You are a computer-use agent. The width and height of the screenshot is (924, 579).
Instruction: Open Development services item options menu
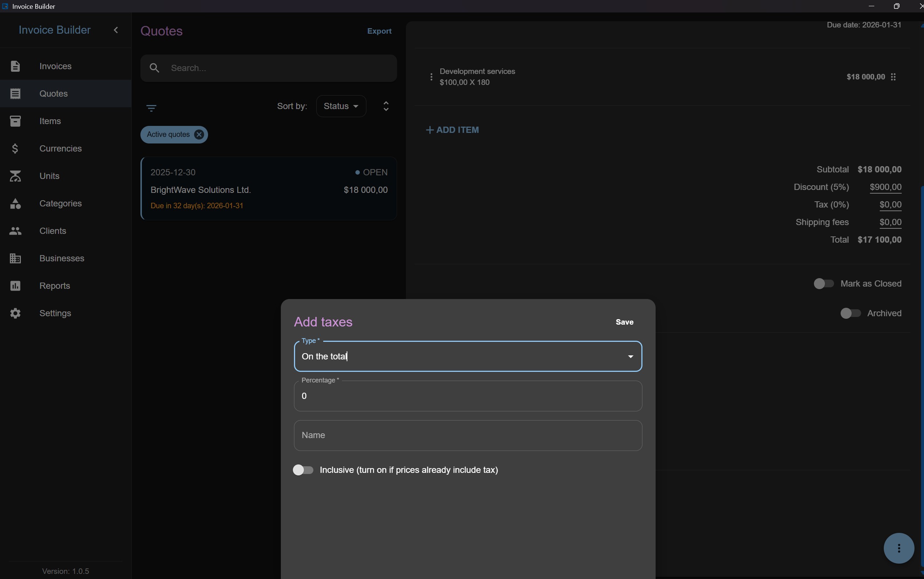point(431,77)
